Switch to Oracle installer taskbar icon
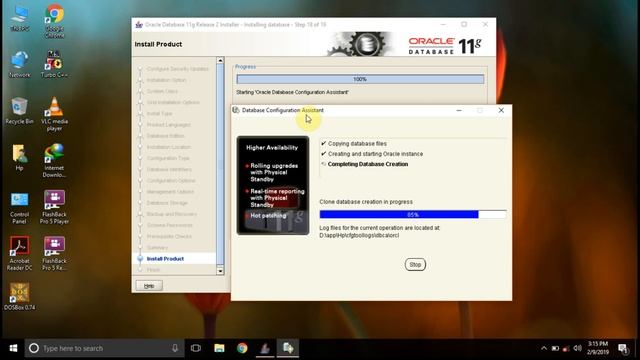The width and height of the screenshot is (640, 360). point(265,348)
